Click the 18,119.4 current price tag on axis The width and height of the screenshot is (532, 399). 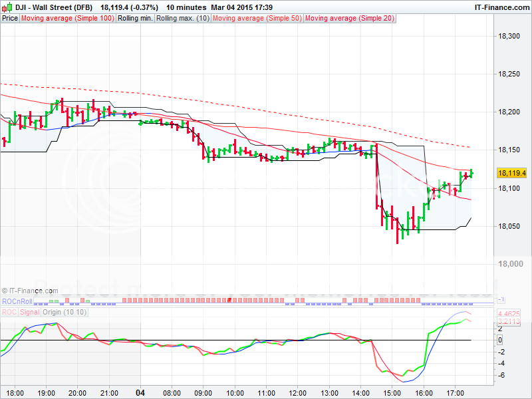pyautogui.click(x=511, y=174)
